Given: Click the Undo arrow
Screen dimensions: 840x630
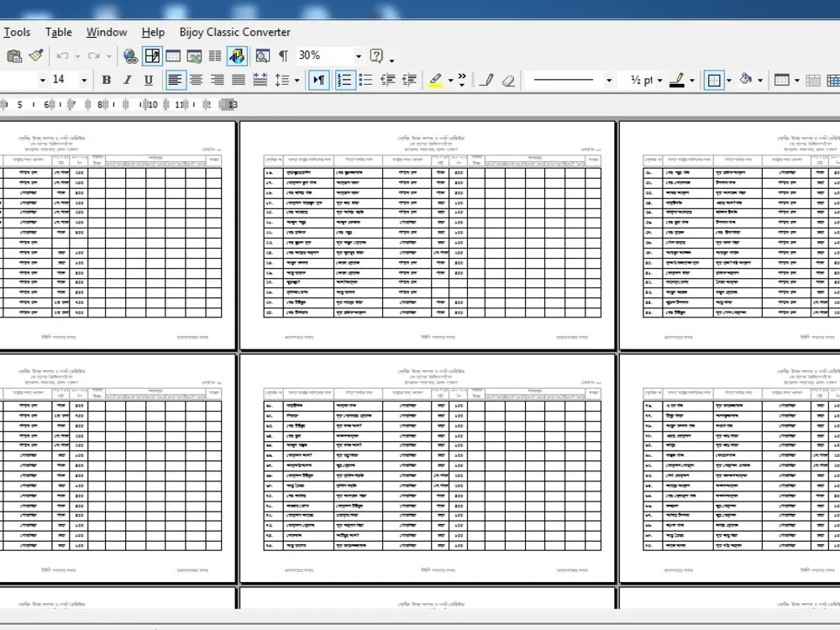Looking at the screenshot, I should (63, 55).
